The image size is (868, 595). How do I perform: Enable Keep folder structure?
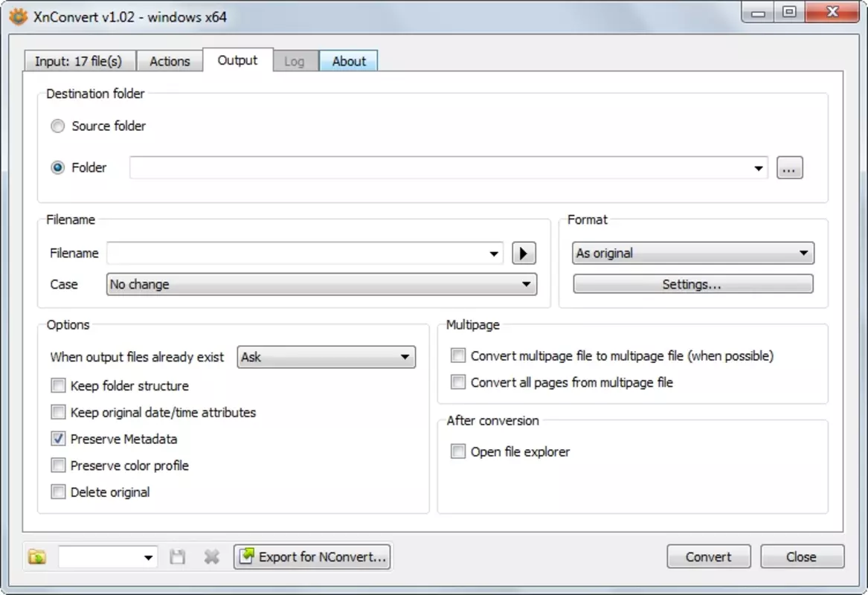(x=58, y=386)
